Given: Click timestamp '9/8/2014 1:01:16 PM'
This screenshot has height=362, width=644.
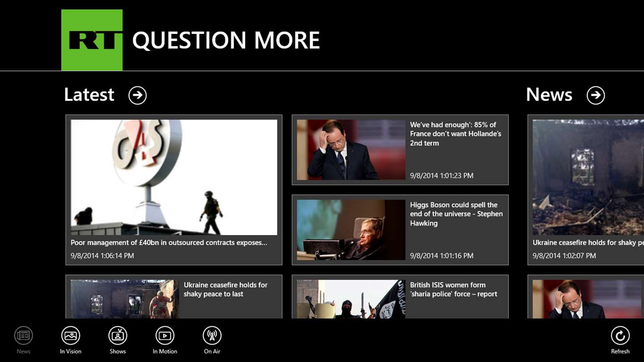Looking at the screenshot, I should click(441, 256).
